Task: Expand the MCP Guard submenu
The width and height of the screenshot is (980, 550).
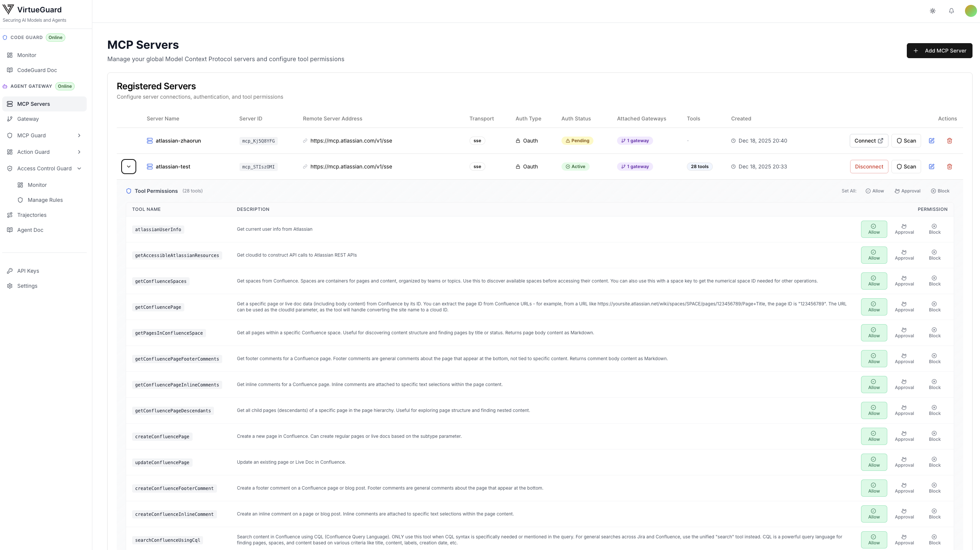Action: 79,135
